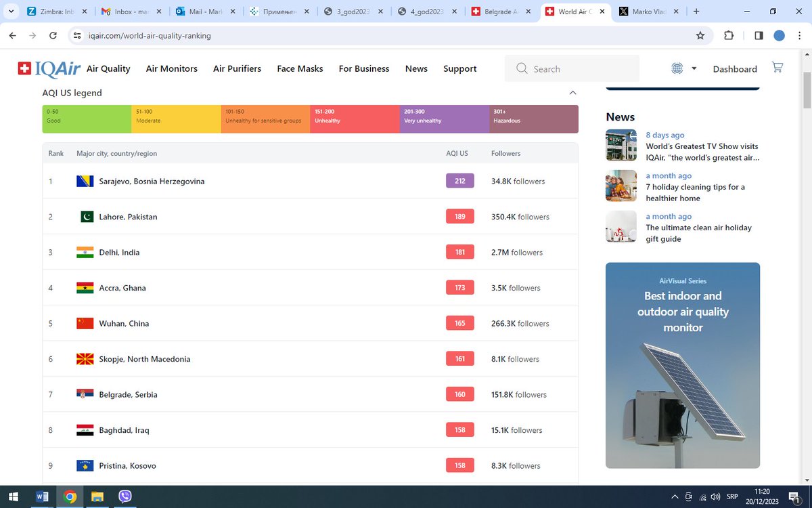
Task: Click the 350.4K followers text
Action: tap(520, 217)
